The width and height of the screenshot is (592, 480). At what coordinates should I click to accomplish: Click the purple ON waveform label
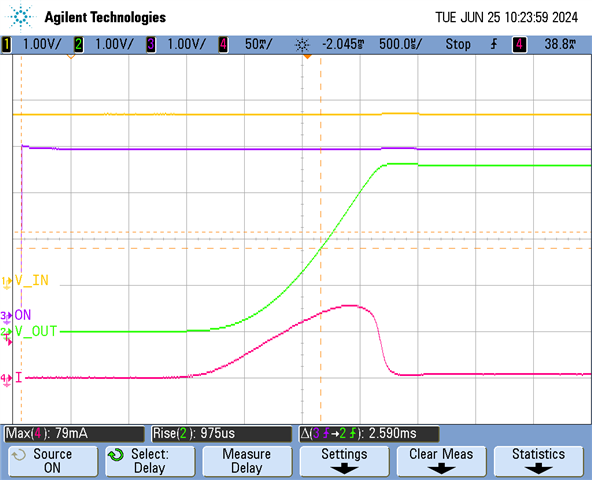tap(23, 315)
